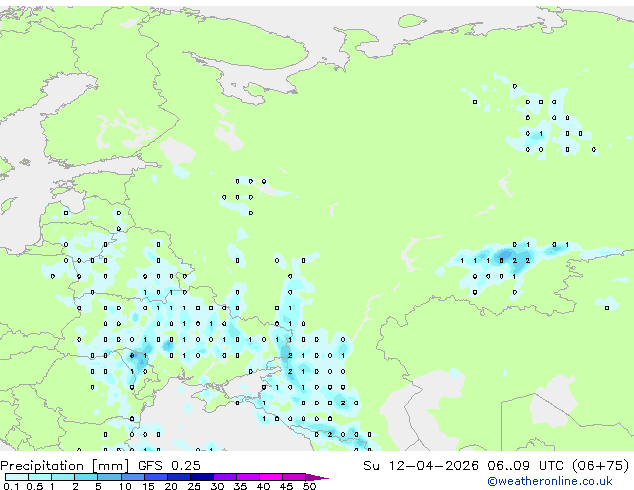Click the 20–25 mm dark blue swatch

pos(179,477)
